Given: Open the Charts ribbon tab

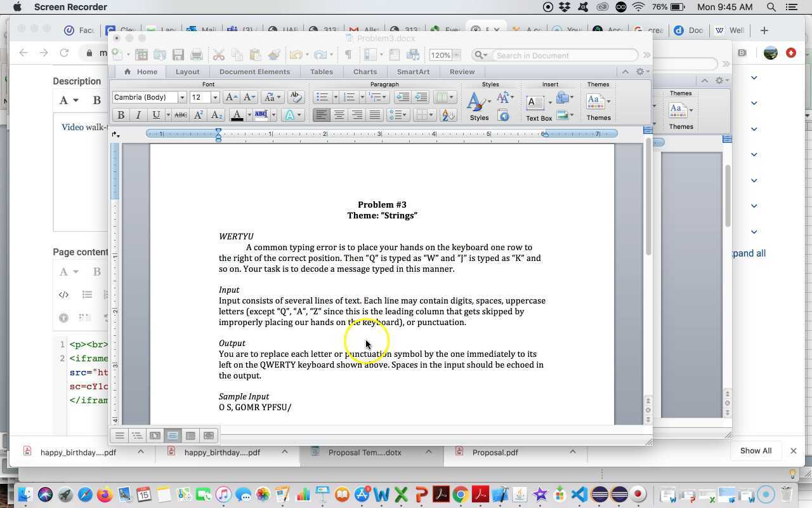Looking at the screenshot, I should click(365, 72).
